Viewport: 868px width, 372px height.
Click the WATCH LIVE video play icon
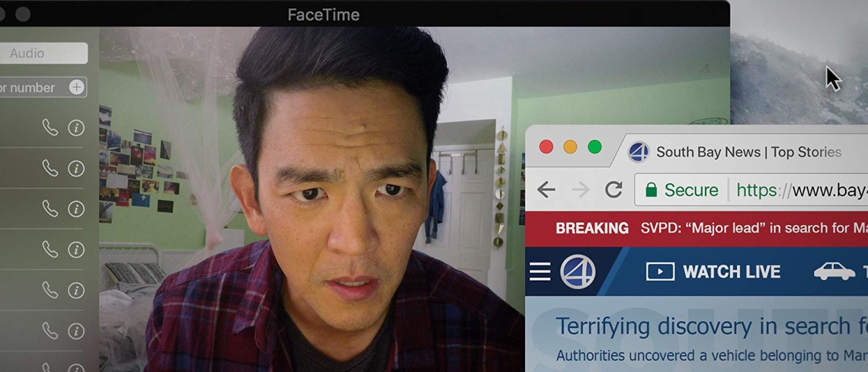coord(660,272)
